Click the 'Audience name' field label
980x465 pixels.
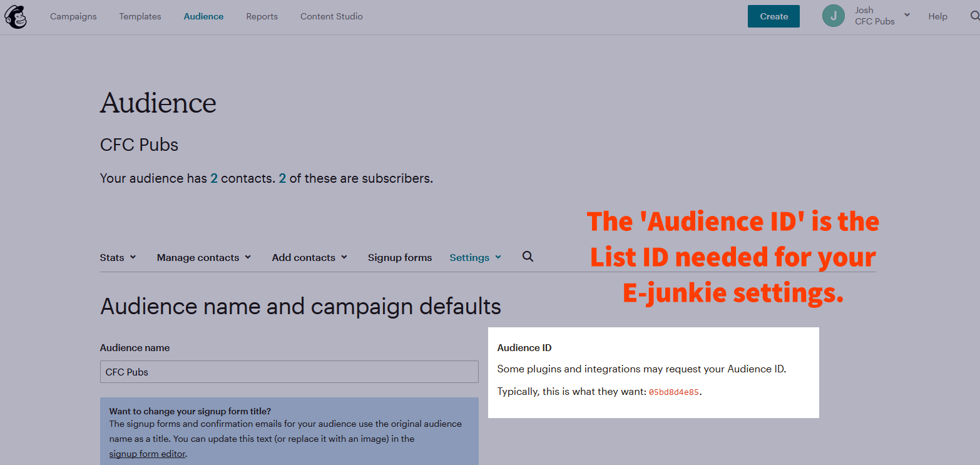pyautogui.click(x=135, y=348)
